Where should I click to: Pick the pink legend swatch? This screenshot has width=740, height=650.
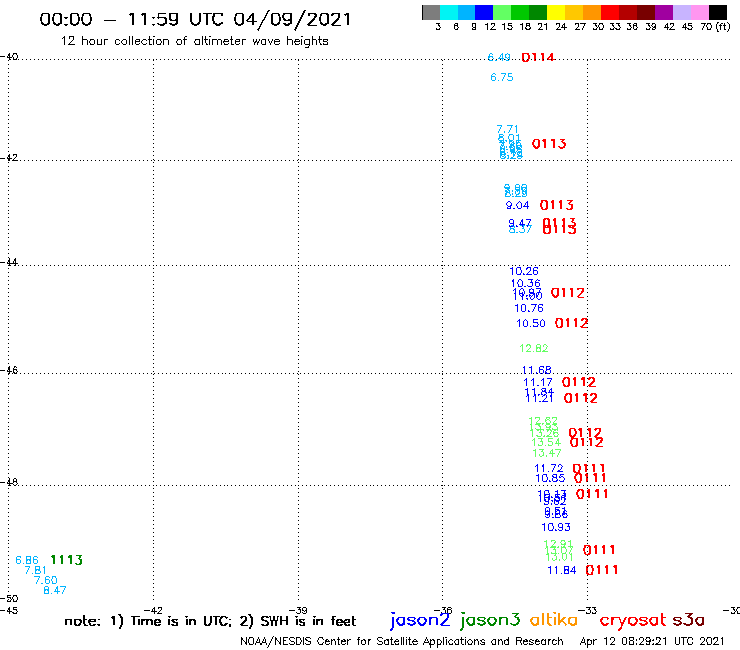pos(700,12)
